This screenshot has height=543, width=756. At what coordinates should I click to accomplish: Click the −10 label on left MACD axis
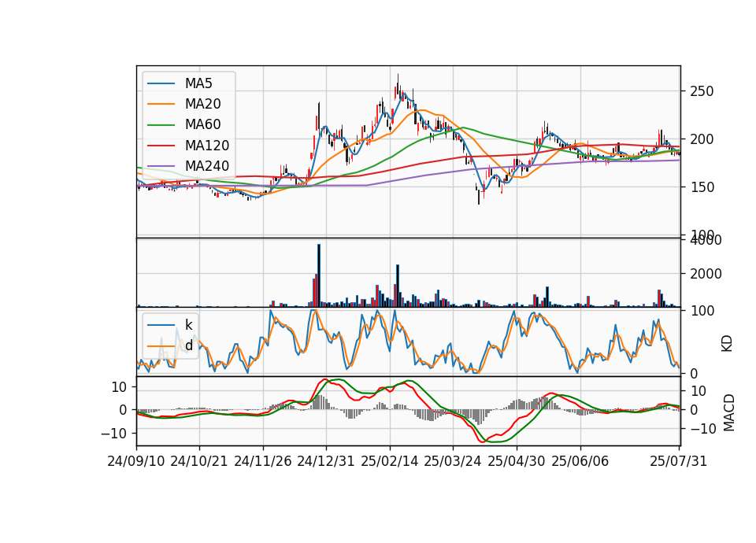click(113, 434)
